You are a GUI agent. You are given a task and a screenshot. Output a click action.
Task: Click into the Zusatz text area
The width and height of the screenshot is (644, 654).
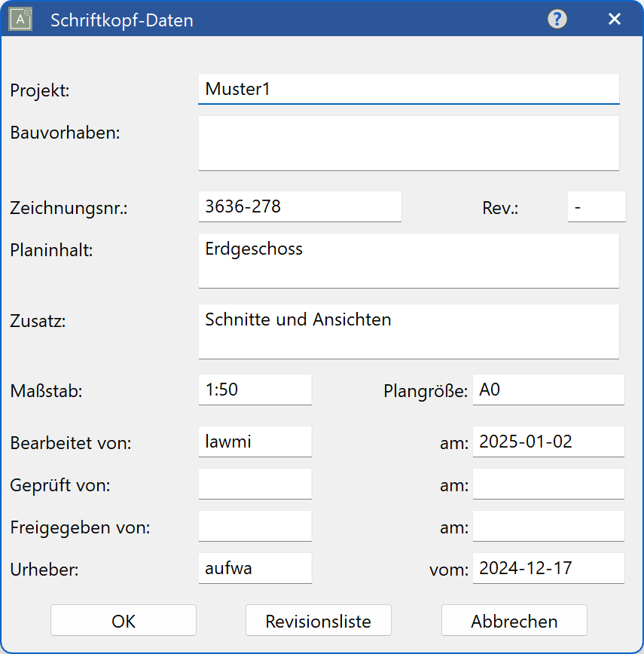(408, 332)
